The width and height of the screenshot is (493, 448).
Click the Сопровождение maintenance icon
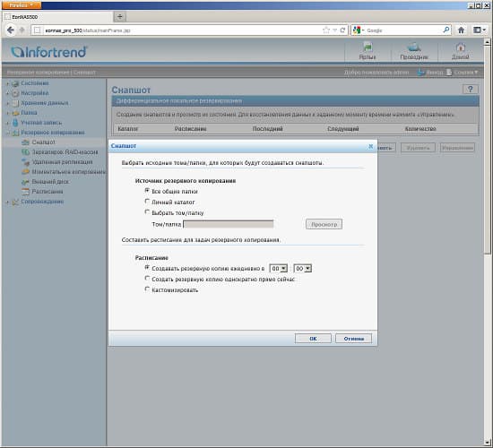pos(15,202)
